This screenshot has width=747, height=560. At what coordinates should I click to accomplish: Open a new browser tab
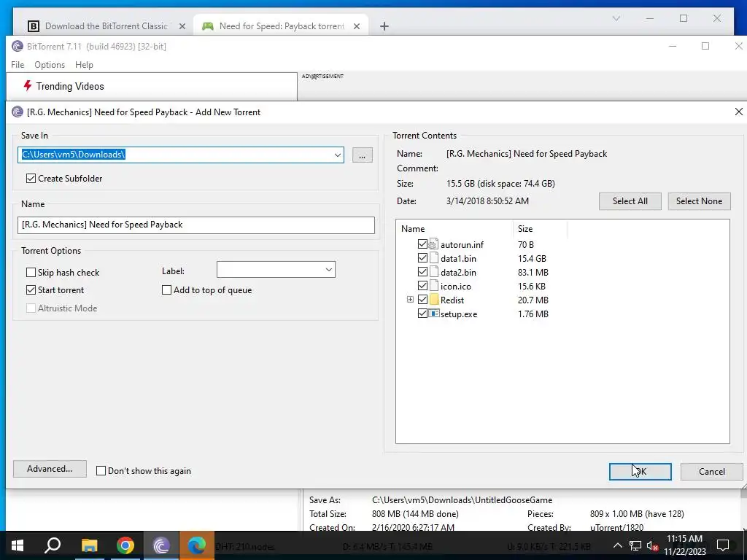coord(384,26)
